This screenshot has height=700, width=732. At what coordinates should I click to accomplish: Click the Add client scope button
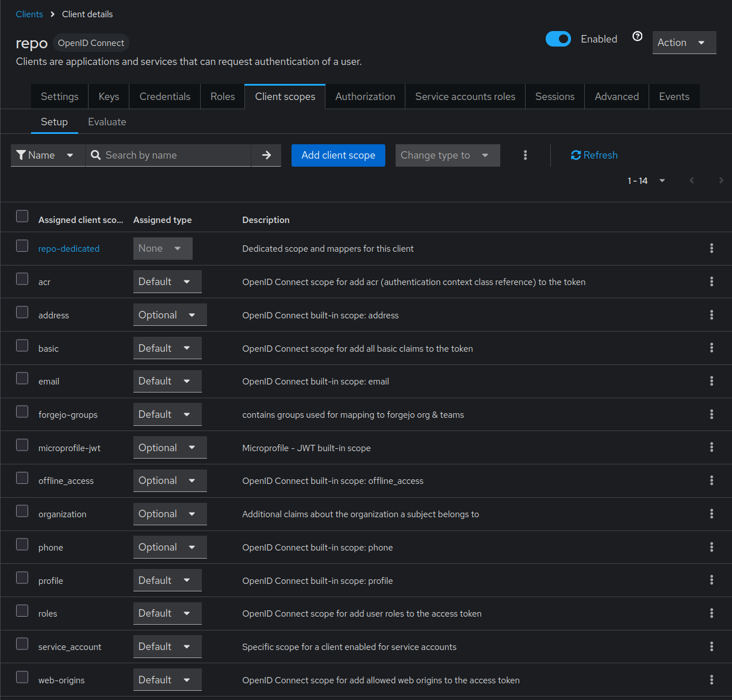point(338,155)
